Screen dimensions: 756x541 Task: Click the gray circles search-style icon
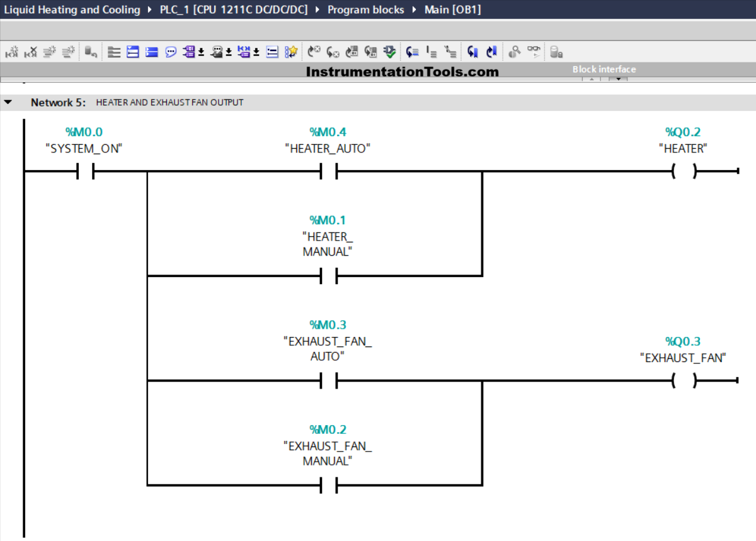coord(514,52)
